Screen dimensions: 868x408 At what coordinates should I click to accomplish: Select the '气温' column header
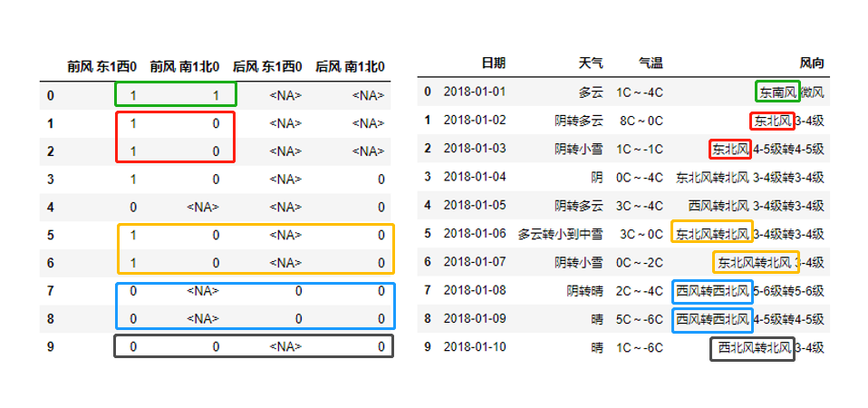(651, 63)
